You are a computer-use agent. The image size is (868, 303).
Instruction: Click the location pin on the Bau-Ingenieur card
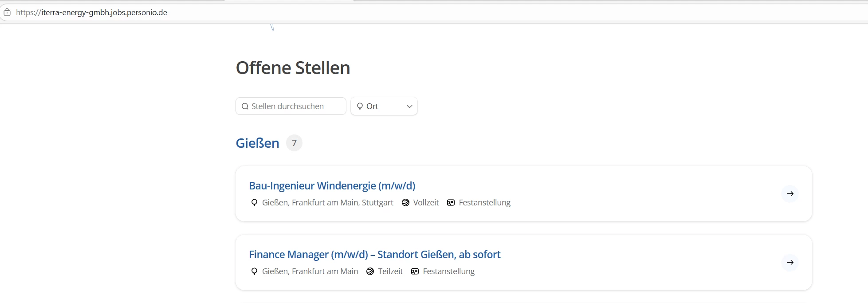tap(254, 203)
